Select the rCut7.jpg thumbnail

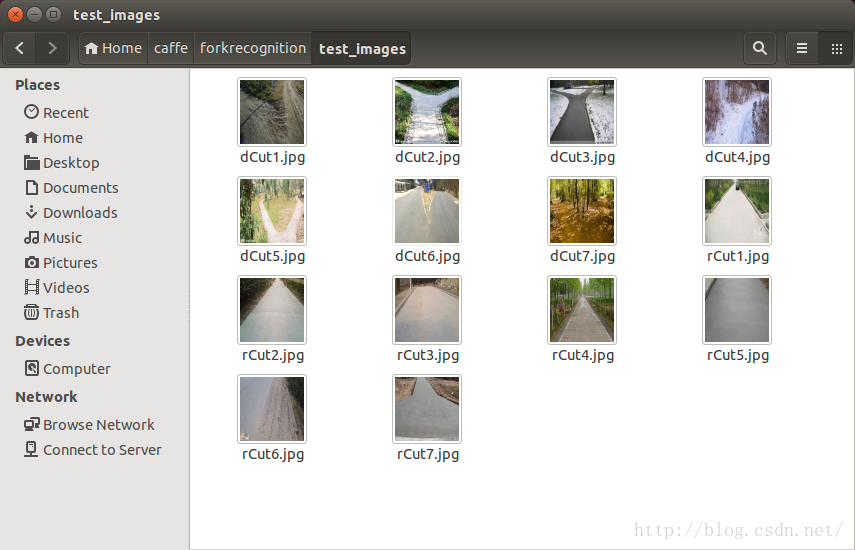(427, 409)
